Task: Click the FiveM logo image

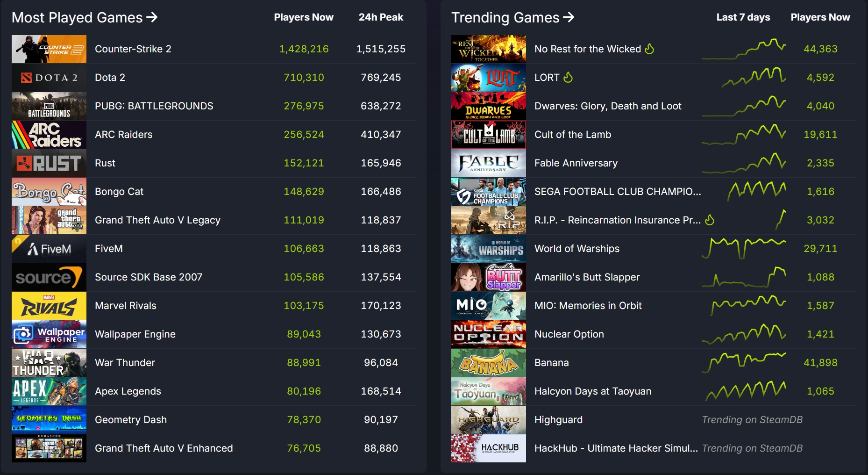Action: click(x=49, y=249)
